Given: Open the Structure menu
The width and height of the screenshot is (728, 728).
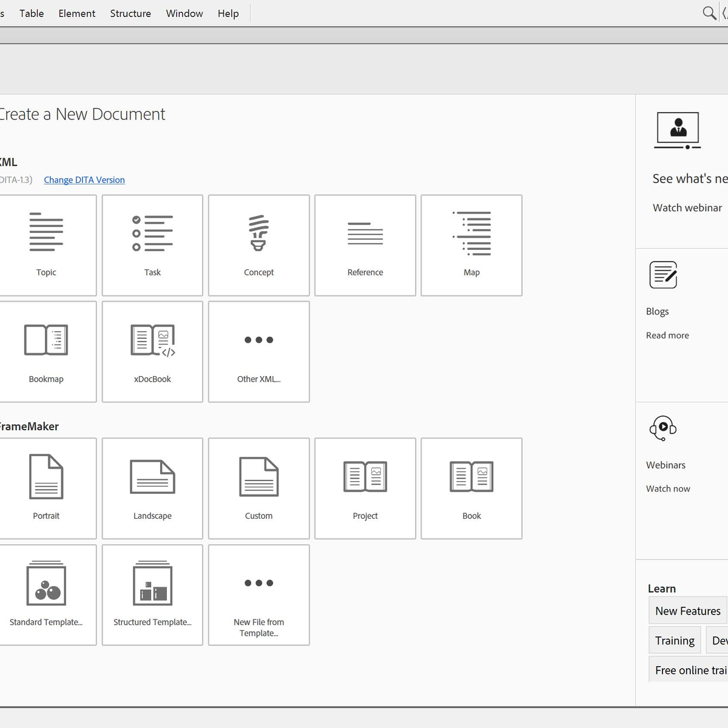Looking at the screenshot, I should (130, 13).
